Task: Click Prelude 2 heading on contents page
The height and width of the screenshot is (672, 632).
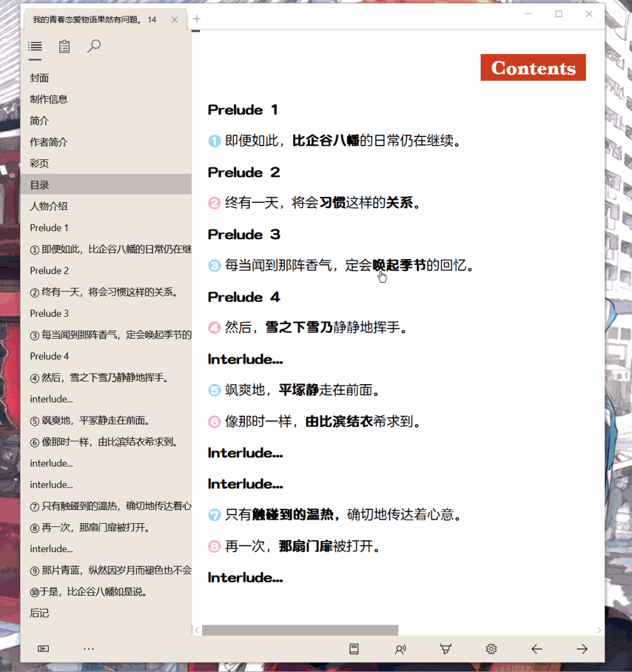Action: pos(244,173)
